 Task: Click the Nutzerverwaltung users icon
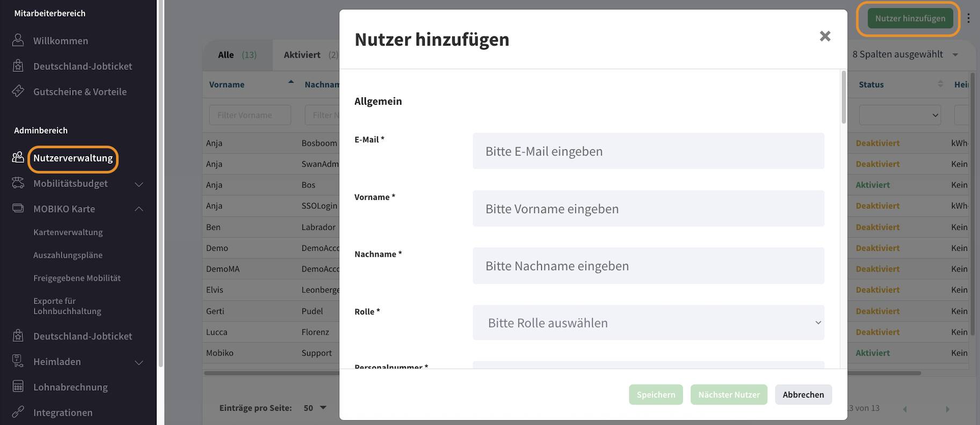pos(18,157)
